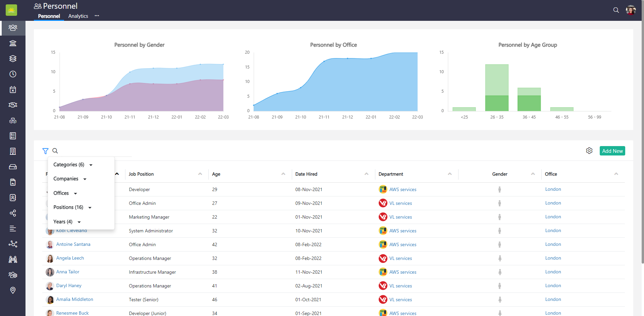Screen dimensions: 644x316
Task: Toggle sorting on the Age column
Action: pyautogui.click(x=283, y=174)
